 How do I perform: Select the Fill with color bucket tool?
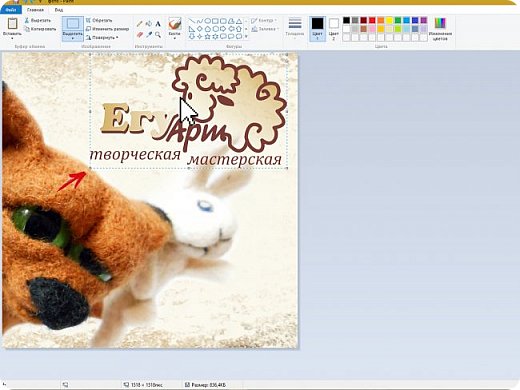[x=149, y=24]
